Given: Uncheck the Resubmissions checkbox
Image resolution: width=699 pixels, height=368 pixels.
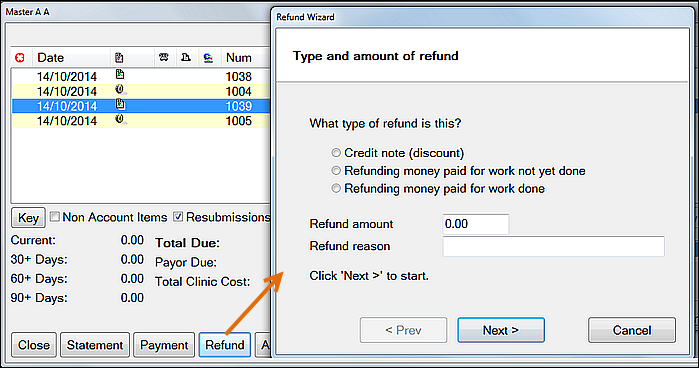Looking at the screenshot, I should point(178,217).
